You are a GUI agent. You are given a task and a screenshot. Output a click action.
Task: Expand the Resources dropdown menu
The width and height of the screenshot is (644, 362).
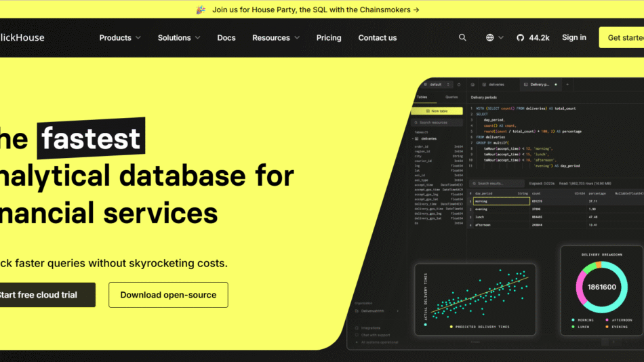tap(275, 38)
